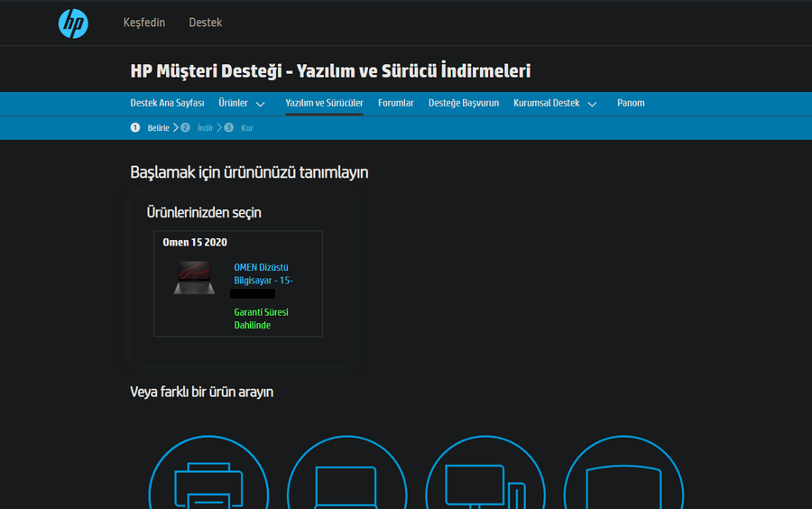Select the curved monitor category icon

tap(623, 472)
